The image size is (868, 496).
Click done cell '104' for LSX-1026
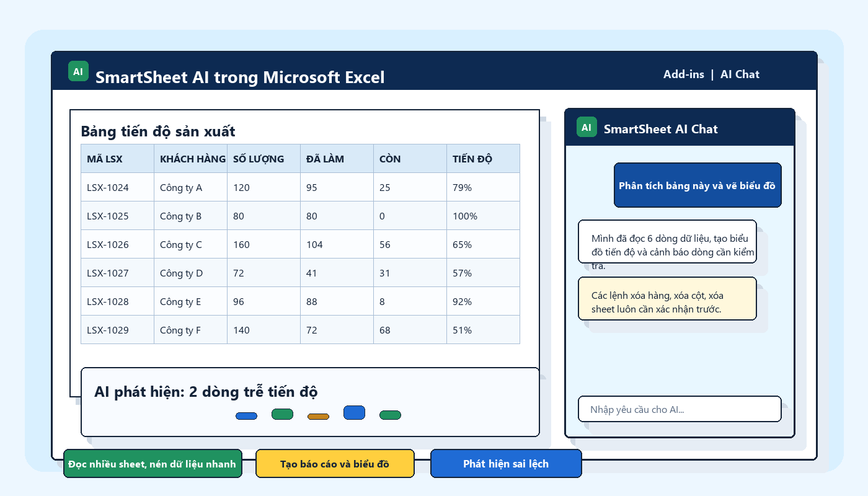click(337, 244)
